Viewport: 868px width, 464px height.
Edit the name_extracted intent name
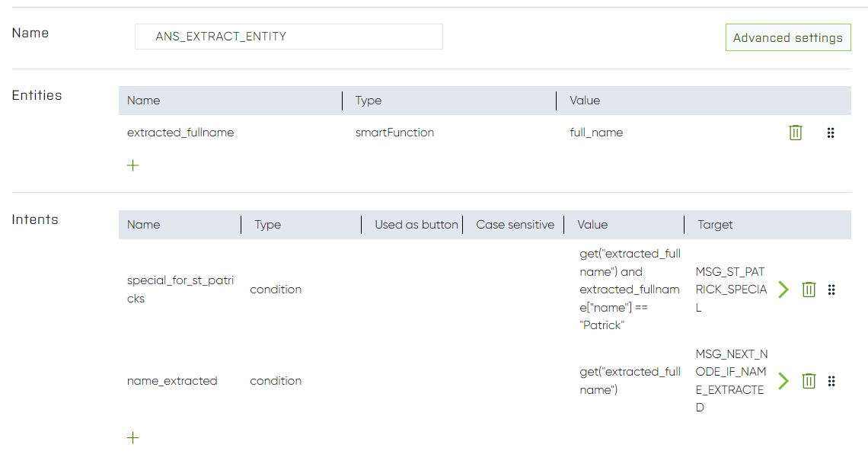(x=172, y=381)
